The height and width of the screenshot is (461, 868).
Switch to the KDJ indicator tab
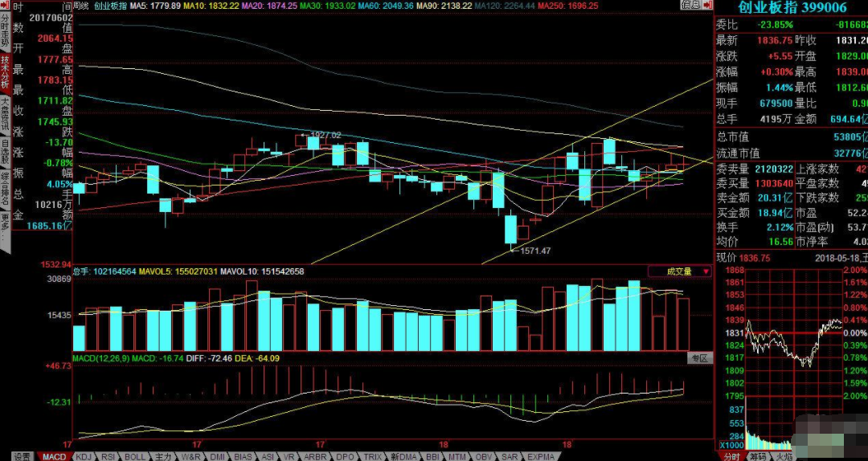point(84,456)
